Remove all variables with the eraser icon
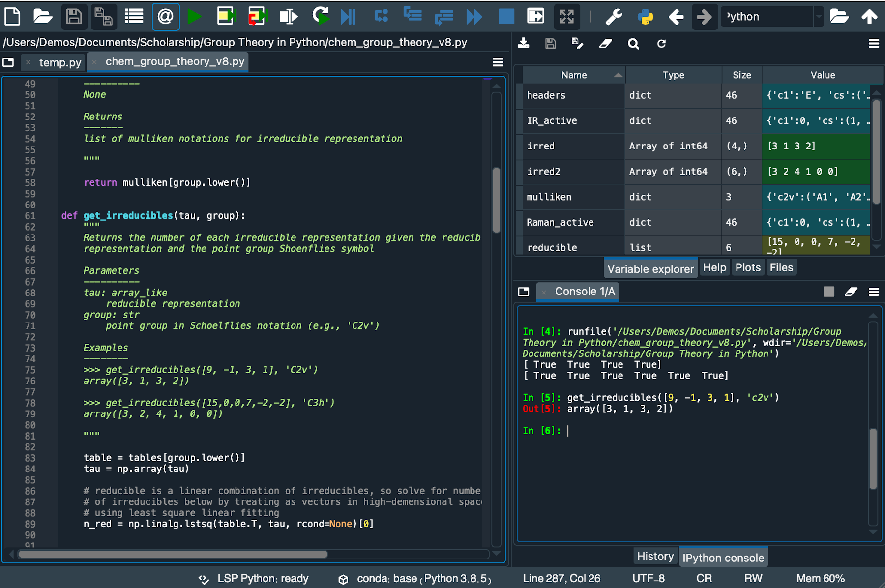885x588 pixels. 605,44
